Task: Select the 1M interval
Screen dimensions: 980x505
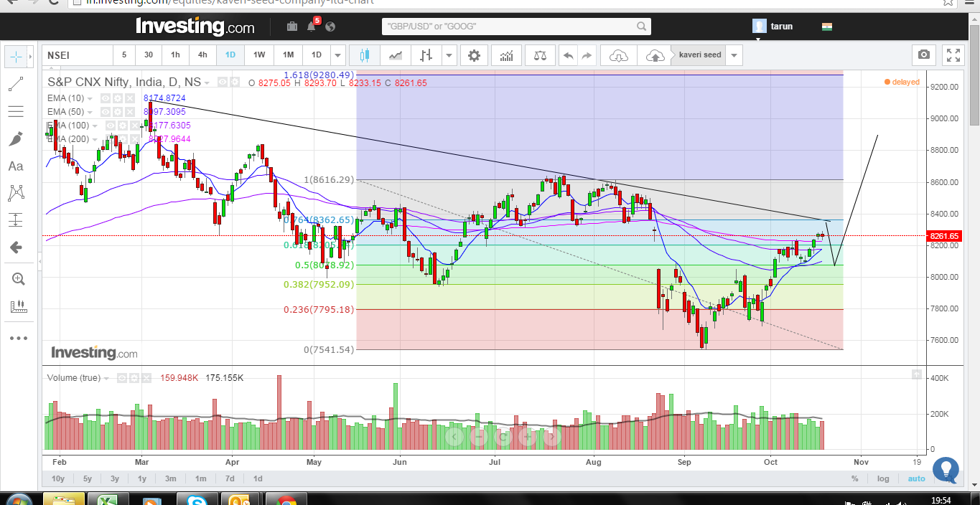Action: click(x=288, y=55)
